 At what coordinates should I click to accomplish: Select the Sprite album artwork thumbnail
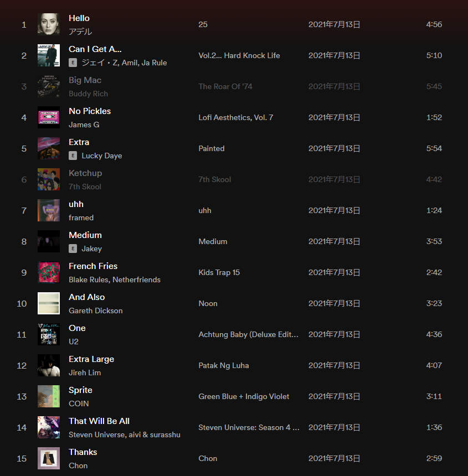click(x=49, y=396)
